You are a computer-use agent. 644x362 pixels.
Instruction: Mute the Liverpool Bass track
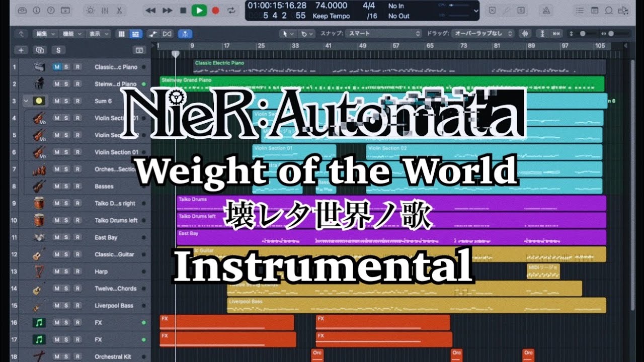57,306
